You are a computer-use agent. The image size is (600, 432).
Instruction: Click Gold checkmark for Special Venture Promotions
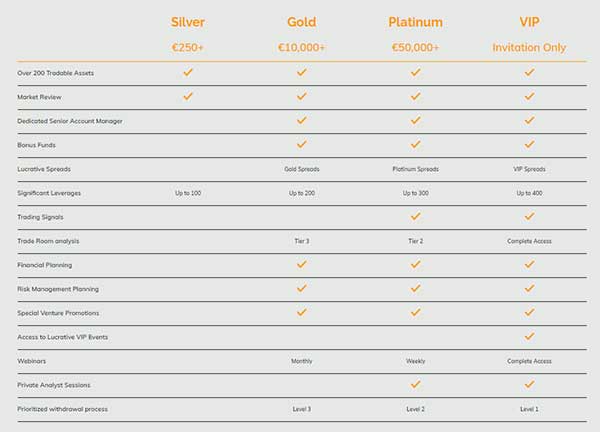pos(301,313)
